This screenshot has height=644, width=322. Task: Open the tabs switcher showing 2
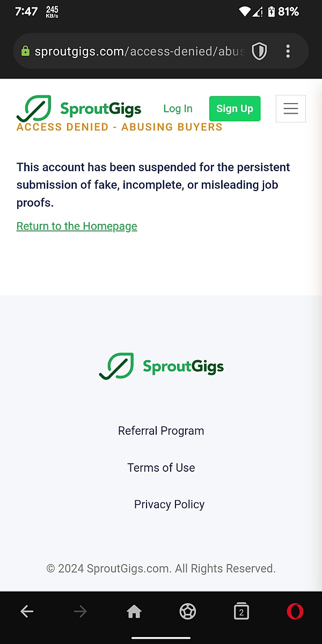pyautogui.click(x=241, y=611)
